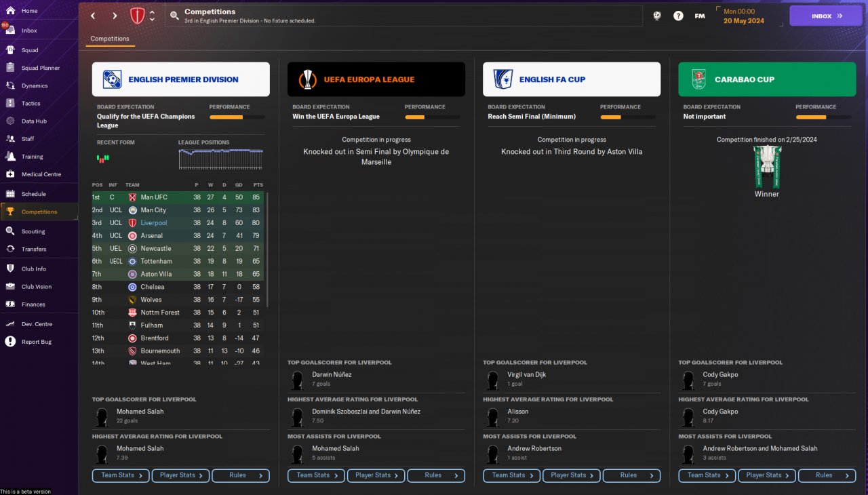Open FA Cup Team Stats
This screenshot has width=868, height=495.
(x=511, y=475)
